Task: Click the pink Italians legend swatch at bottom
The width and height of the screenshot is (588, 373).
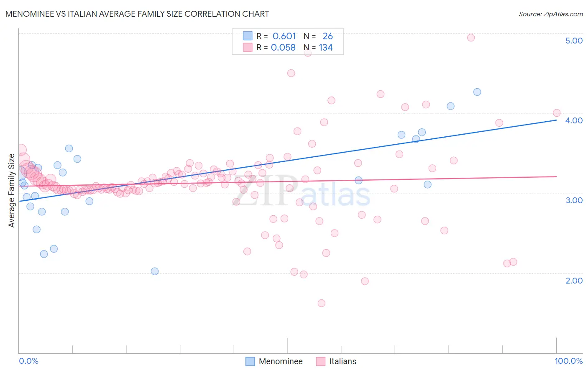Action: click(321, 361)
